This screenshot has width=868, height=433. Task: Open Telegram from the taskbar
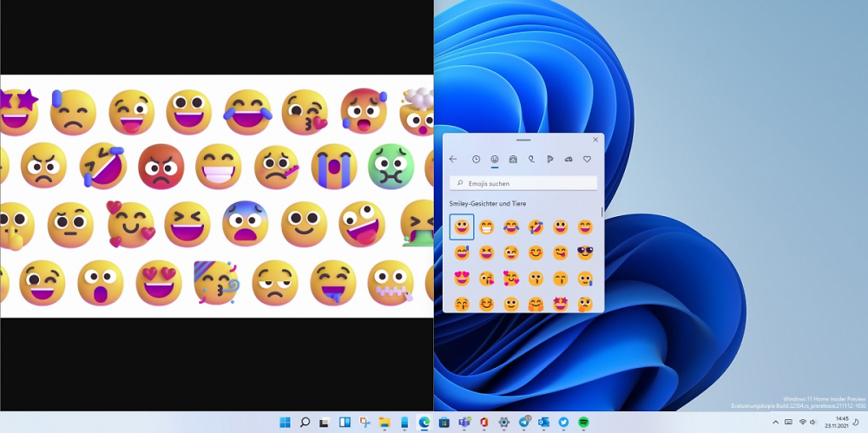(x=523, y=422)
